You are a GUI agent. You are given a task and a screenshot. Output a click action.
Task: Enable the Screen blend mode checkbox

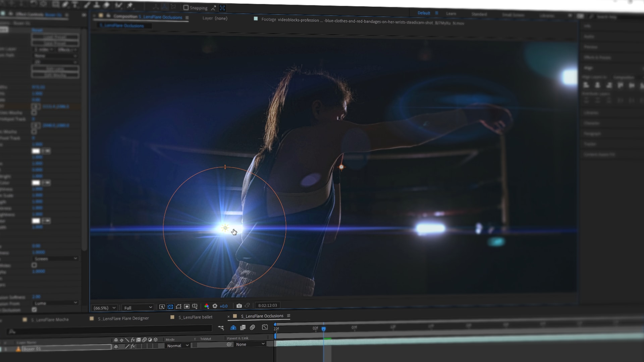(x=34, y=265)
